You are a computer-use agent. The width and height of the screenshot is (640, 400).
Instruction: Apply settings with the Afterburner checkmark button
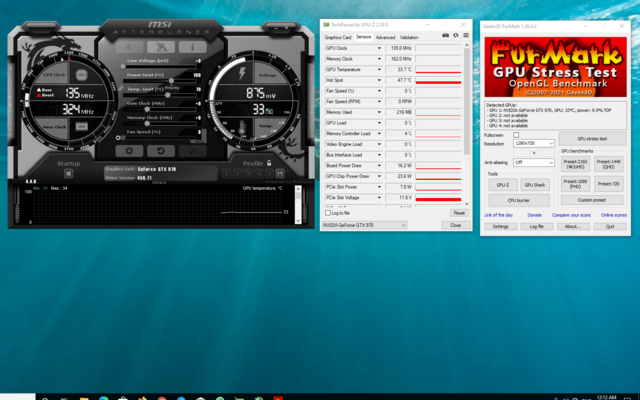[x=192, y=151]
